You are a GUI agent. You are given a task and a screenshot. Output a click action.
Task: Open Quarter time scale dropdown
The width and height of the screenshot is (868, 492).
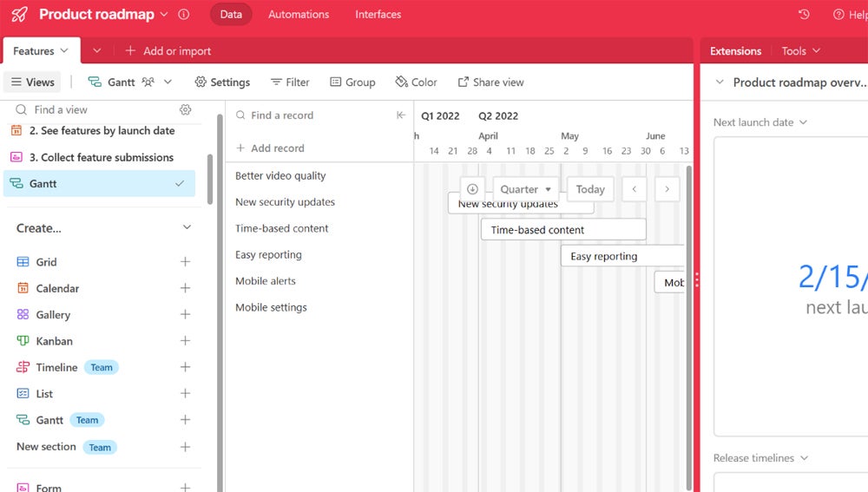525,189
